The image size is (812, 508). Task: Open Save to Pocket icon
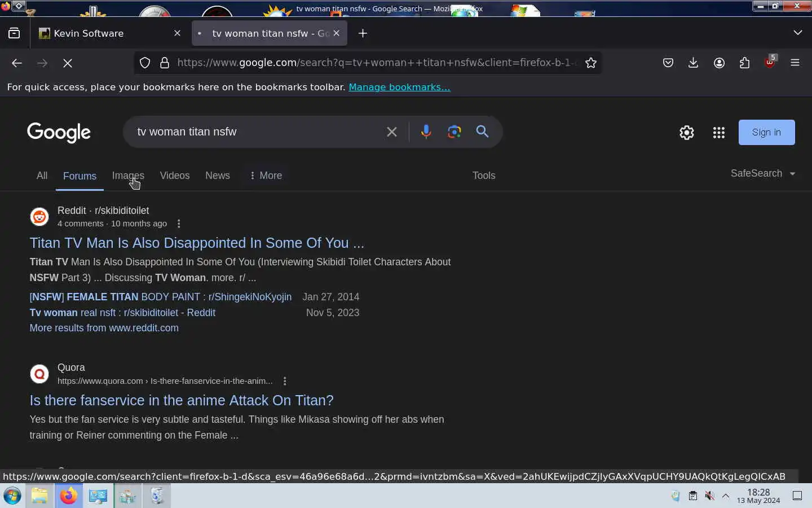[x=668, y=63]
